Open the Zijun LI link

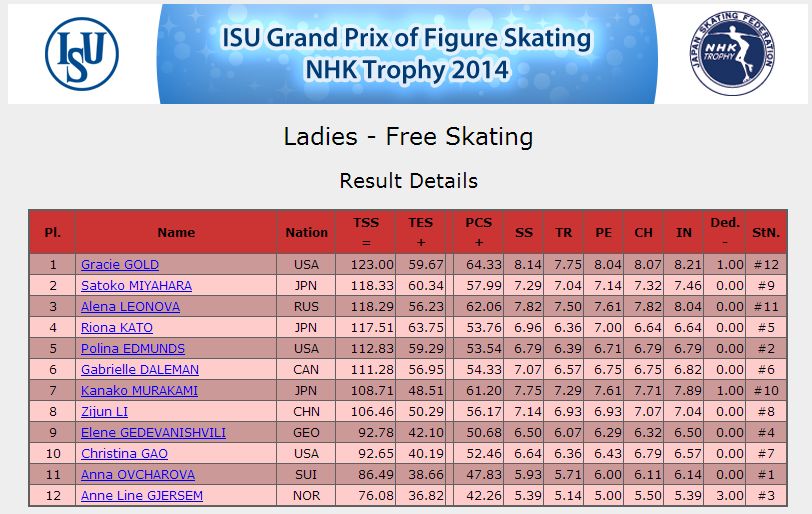click(104, 412)
